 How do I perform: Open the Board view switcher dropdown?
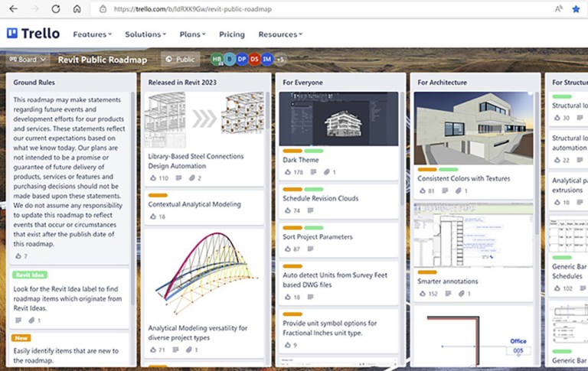click(28, 59)
